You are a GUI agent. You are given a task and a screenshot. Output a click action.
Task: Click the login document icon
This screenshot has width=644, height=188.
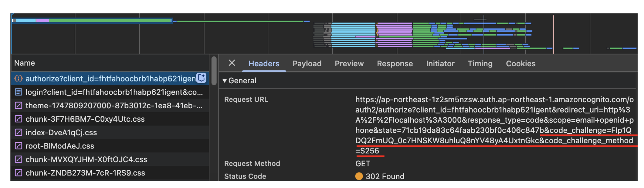pyautogui.click(x=19, y=92)
